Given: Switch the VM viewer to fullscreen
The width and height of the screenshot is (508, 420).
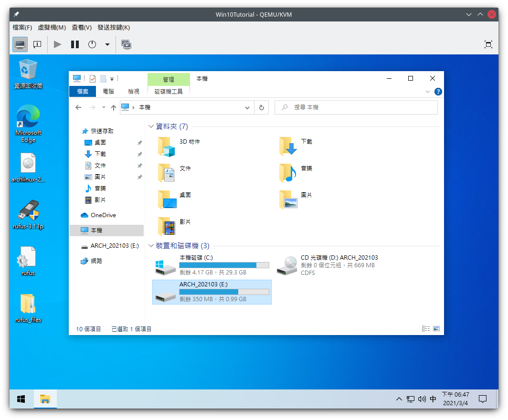Looking at the screenshot, I should click(488, 44).
